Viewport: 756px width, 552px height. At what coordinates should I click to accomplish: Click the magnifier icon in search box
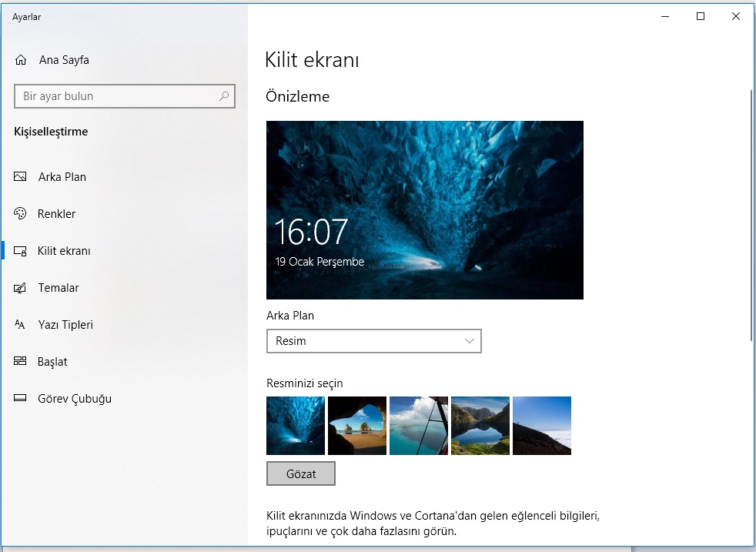point(224,96)
